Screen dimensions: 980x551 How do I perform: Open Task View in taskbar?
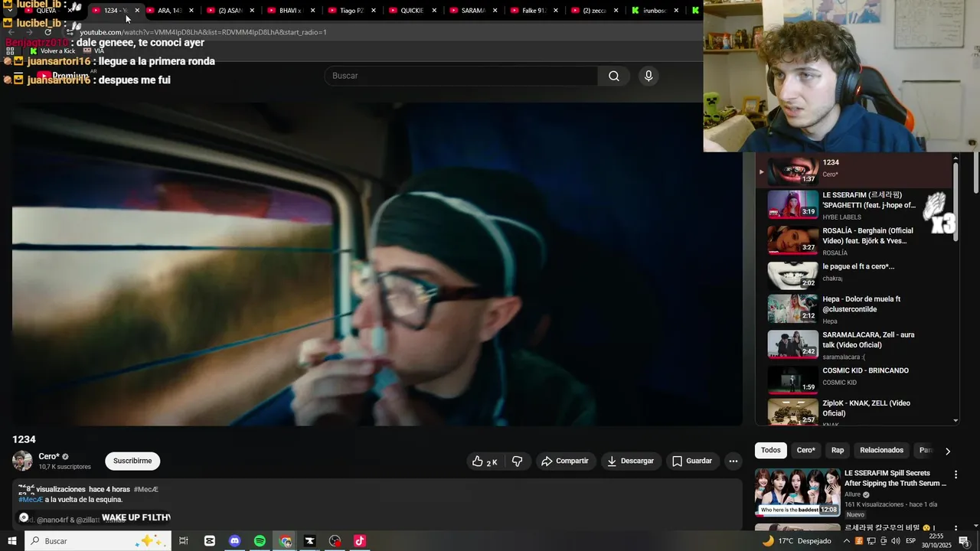(x=184, y=541)
